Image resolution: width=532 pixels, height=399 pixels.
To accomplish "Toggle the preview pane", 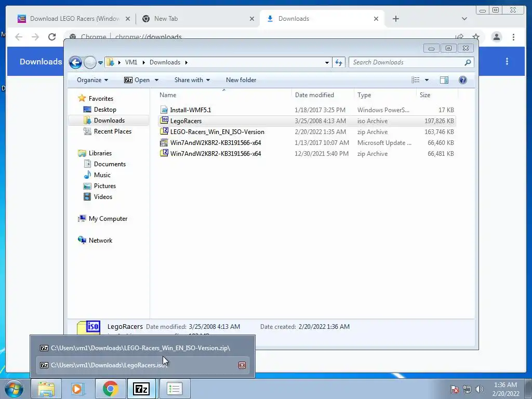I will point(444,80).
